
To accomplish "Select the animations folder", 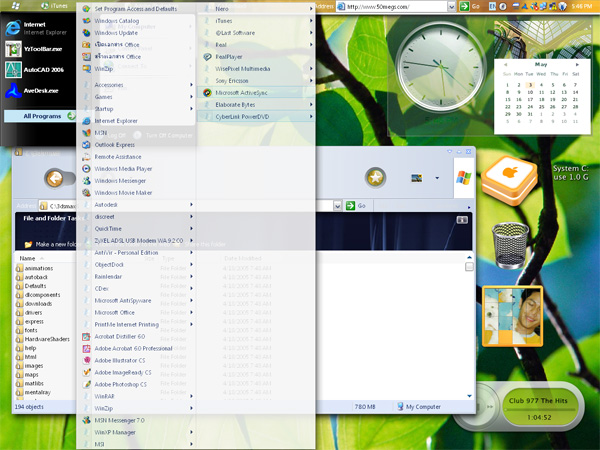I will coord(34,268).
